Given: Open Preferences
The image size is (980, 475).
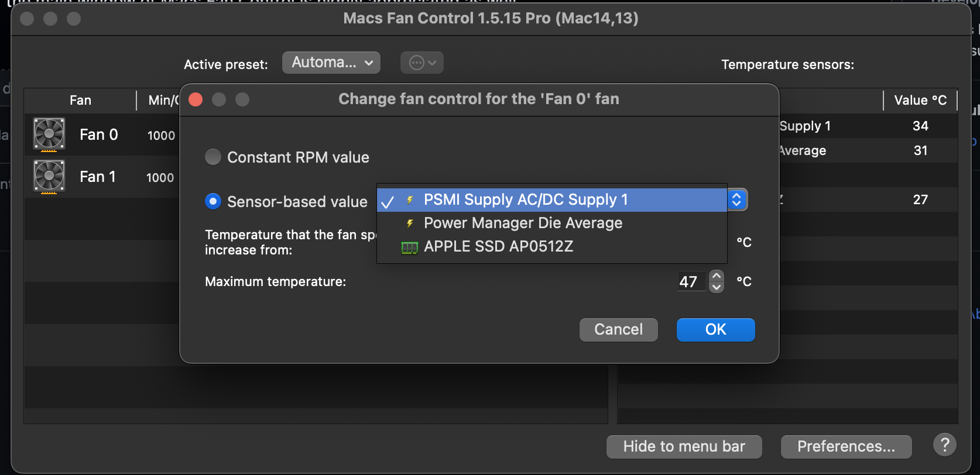Looking at the screenshot, I should (846, 446).
